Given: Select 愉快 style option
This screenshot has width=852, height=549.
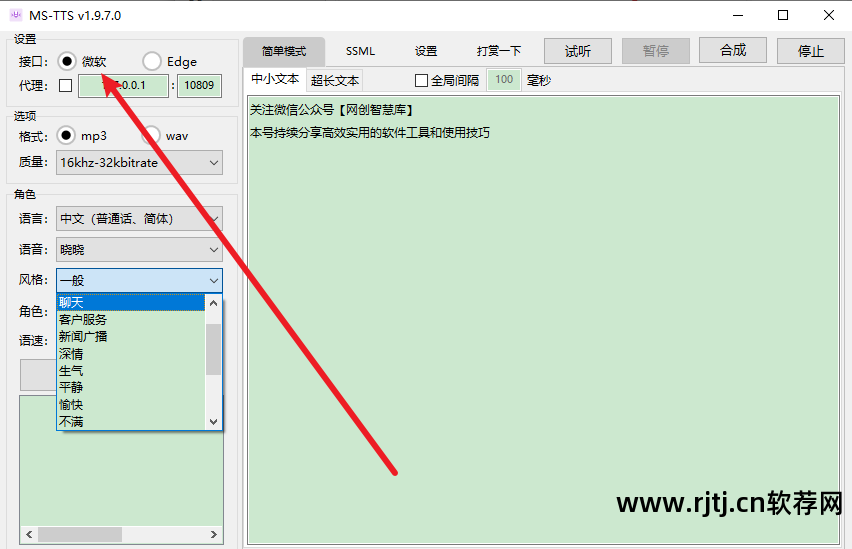Looking at the screenshot, I should click(131, 404).
